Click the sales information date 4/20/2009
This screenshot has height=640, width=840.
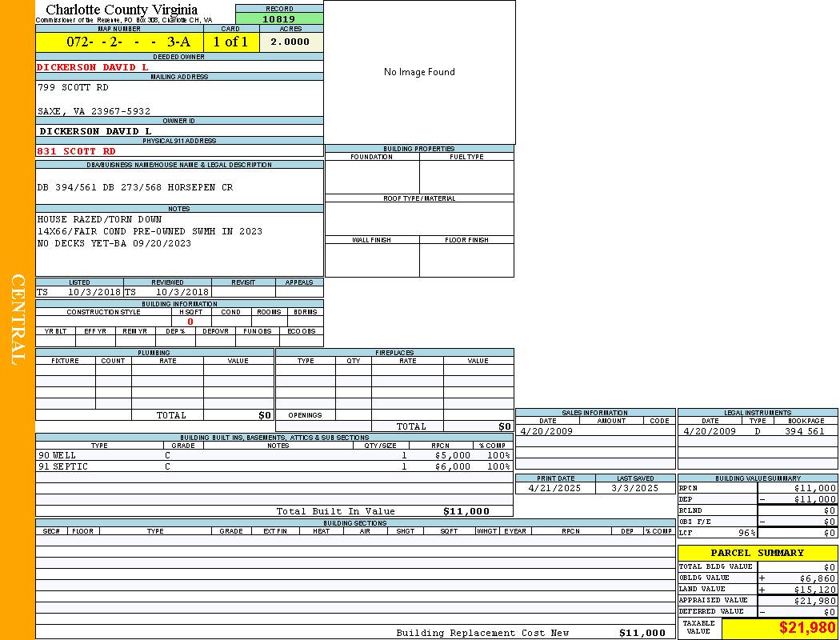(546, 431)
